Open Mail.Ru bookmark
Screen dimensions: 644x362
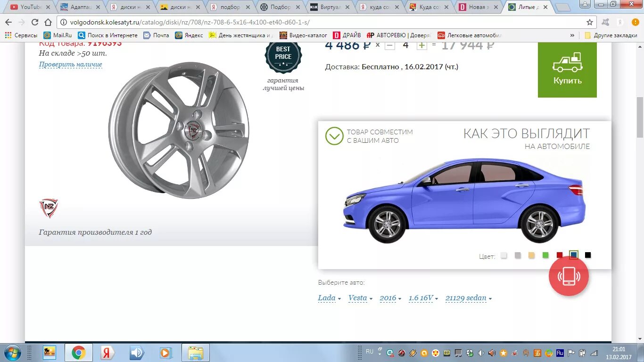(58, 35)
